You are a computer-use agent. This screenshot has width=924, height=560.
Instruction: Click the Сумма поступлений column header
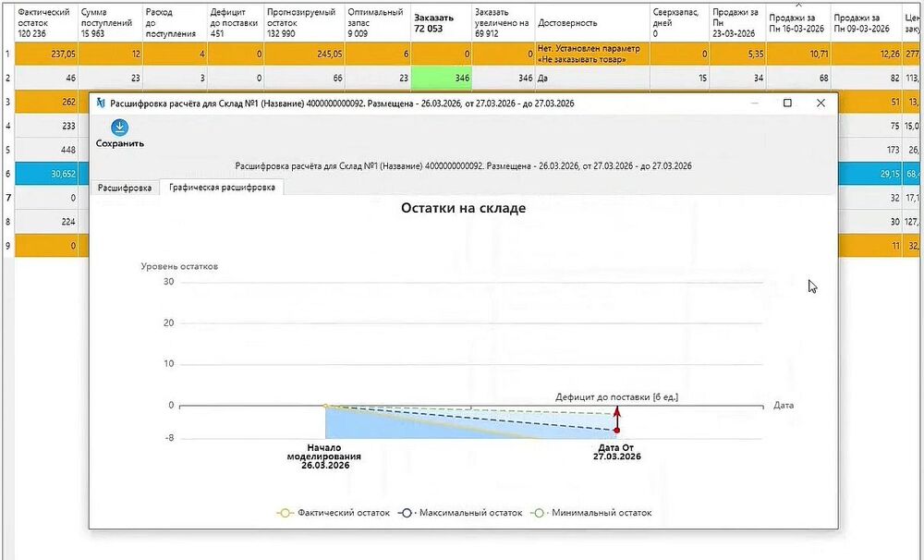point(110,22)
